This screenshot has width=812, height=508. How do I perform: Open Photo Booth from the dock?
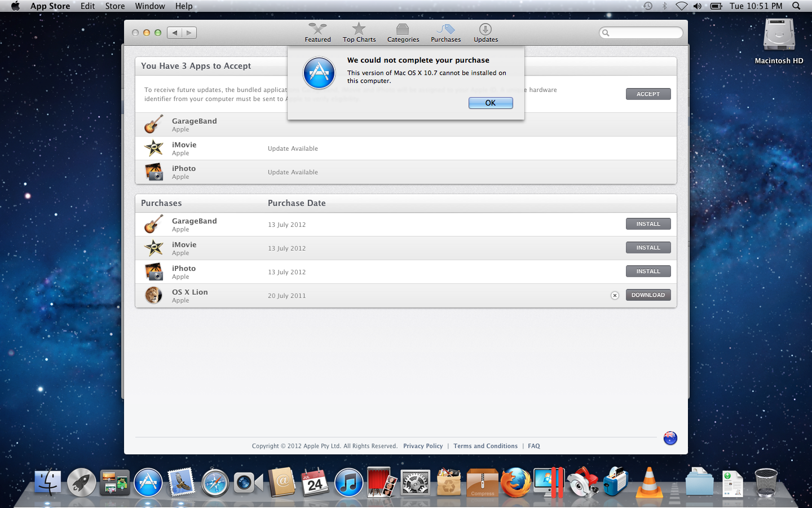pyautogui.click(x=382, y=483)
